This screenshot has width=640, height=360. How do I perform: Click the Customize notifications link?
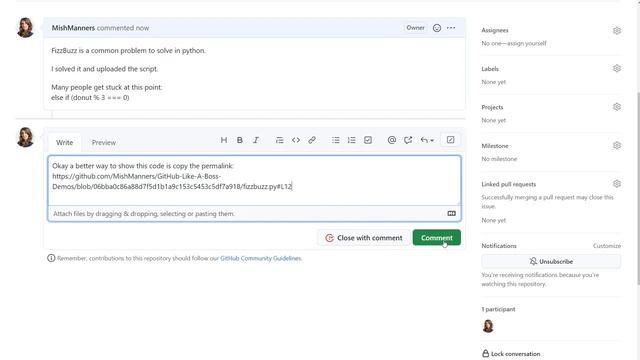coord(607,246)
